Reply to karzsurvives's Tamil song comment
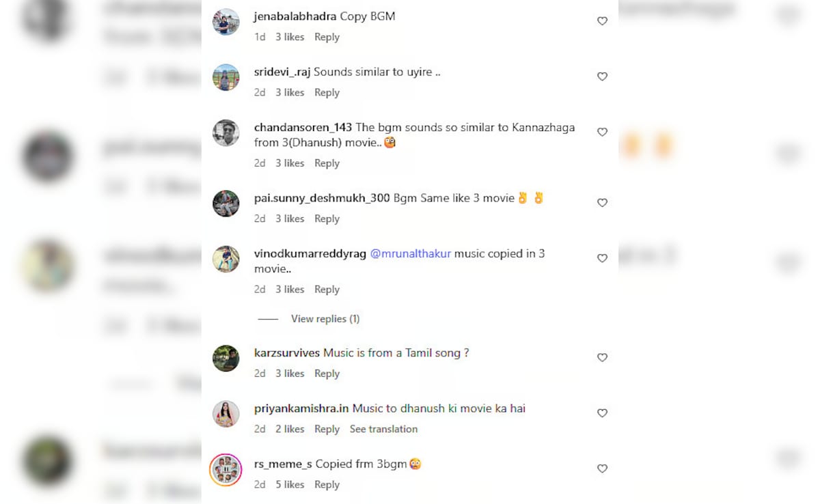This screenshot has height=504, width=820. click(x=327, y=374)
